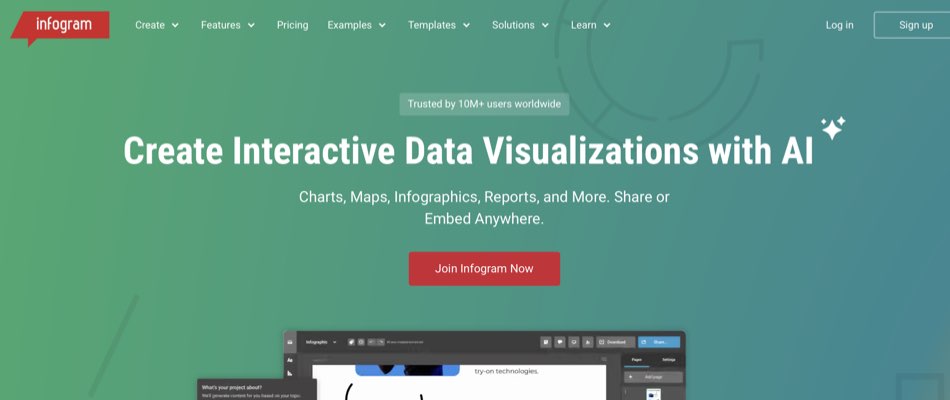The height and width of the screenshot is (400, 950).
Task: Click the Infogram logo
Action: (x=60, y=25)
